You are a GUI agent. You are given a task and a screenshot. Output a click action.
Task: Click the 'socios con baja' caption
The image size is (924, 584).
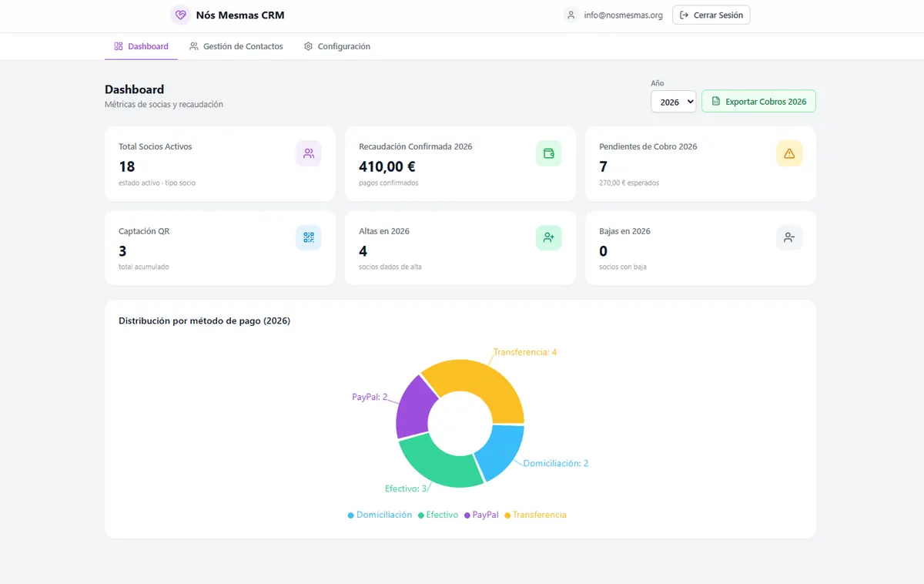[x=623, y=267]
